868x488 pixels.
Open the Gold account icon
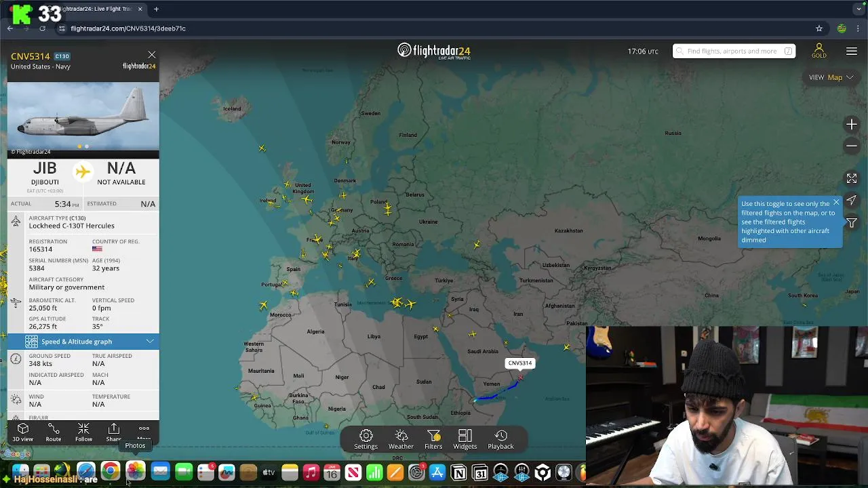[x=818, y=52]
